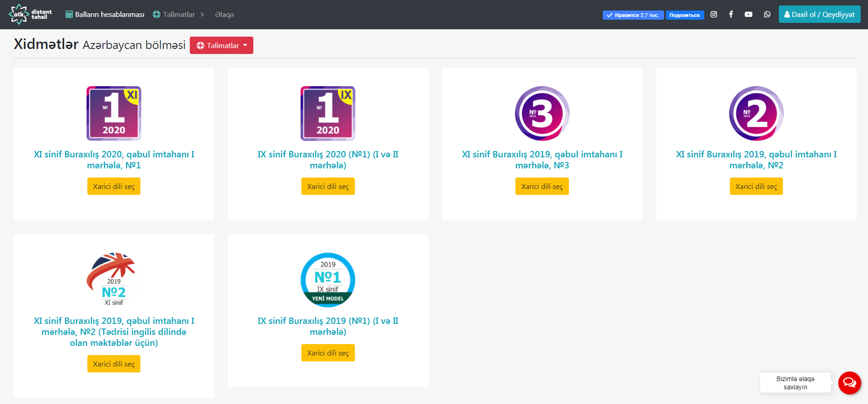
Task: Open the WhatsApp icon in header
Action: tap(767, 15)
